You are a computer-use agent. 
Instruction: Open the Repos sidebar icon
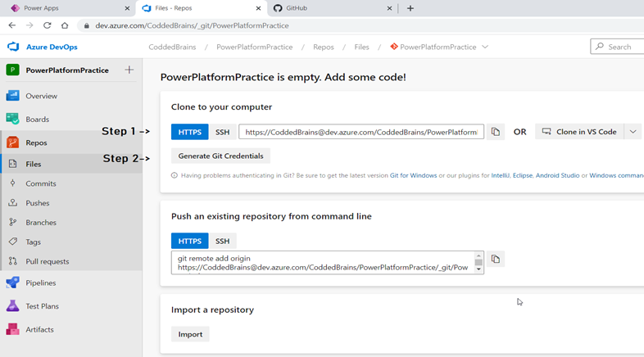tap(13, 142)
